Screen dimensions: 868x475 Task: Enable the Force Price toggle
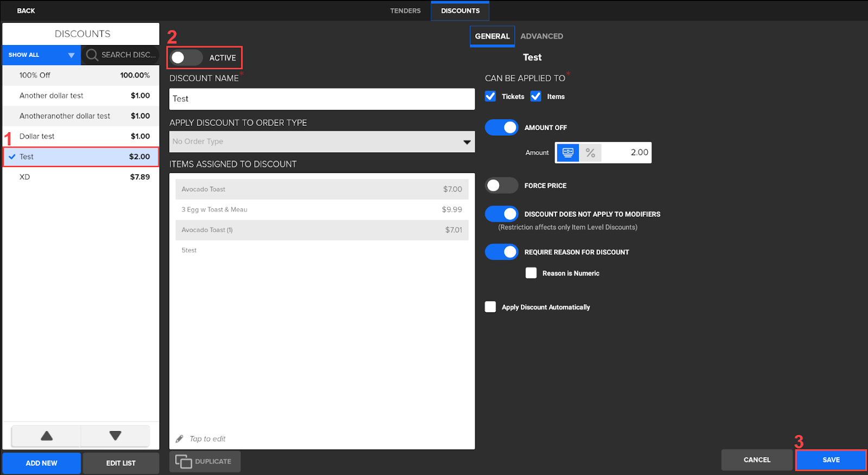point(501,185)
